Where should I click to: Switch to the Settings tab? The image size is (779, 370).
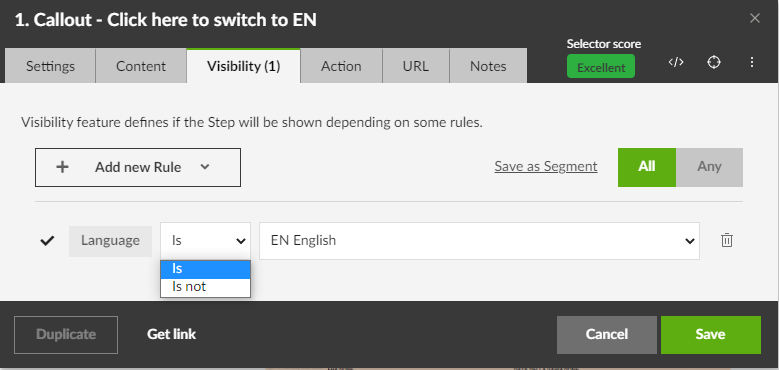[50, 66]
